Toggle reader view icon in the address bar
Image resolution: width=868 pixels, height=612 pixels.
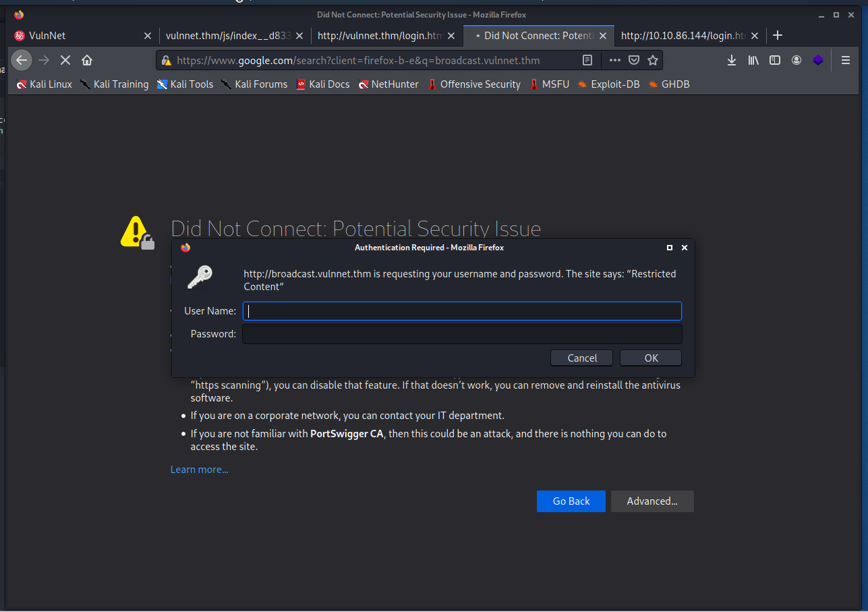click(x=587, y=60)
